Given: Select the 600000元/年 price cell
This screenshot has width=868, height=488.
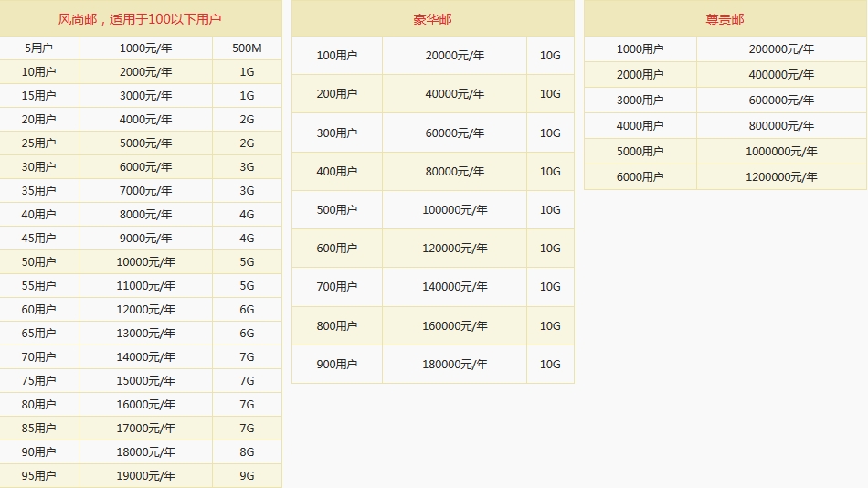Looking at the screenshot, I should tap(781, 101).
